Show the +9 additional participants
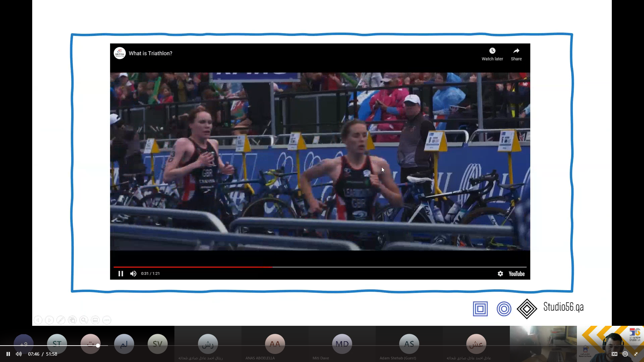Image resolution: width=644 pixels, height=362 pixels. pos(23,344)
